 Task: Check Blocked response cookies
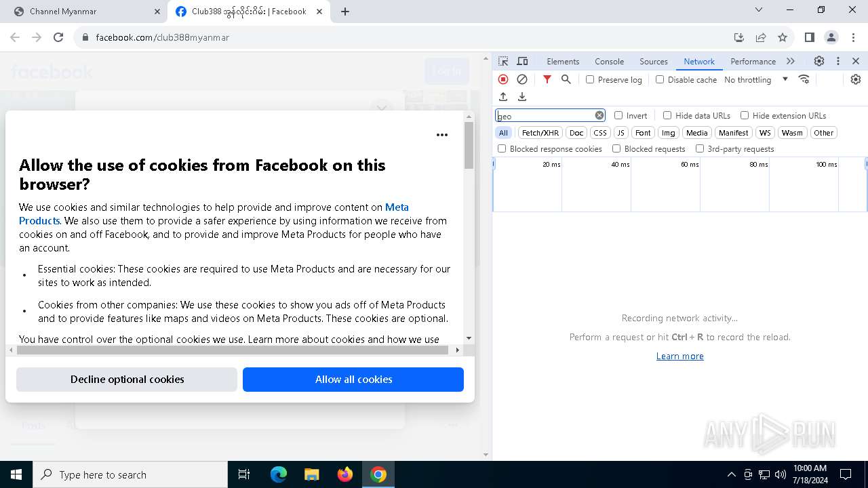click(x=502, y=148)
